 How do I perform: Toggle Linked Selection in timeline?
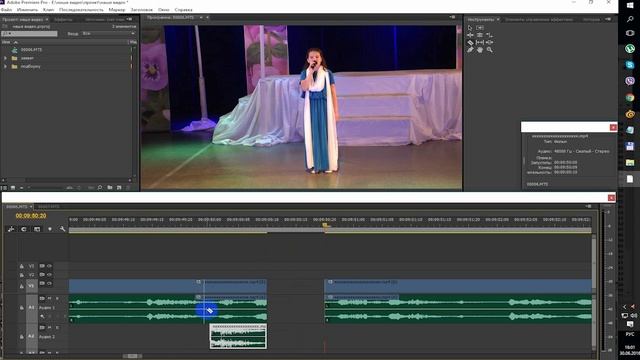(x=37, y=229)
